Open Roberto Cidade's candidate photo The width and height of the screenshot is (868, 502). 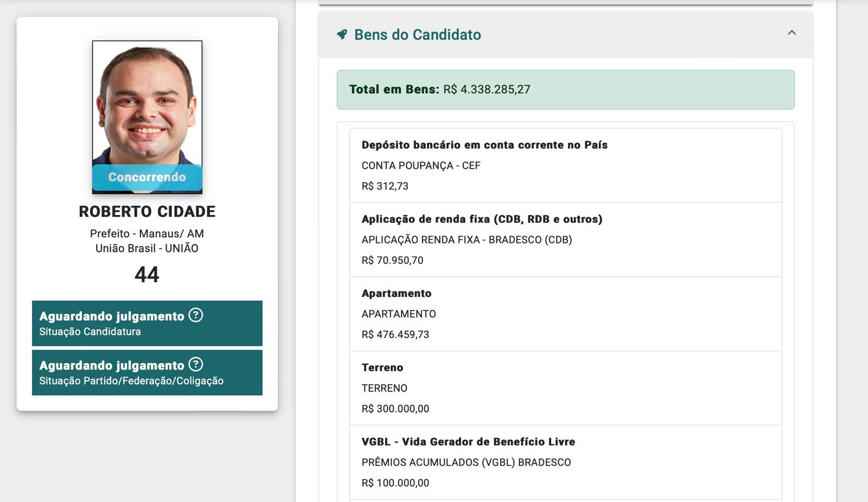(147, 103)
